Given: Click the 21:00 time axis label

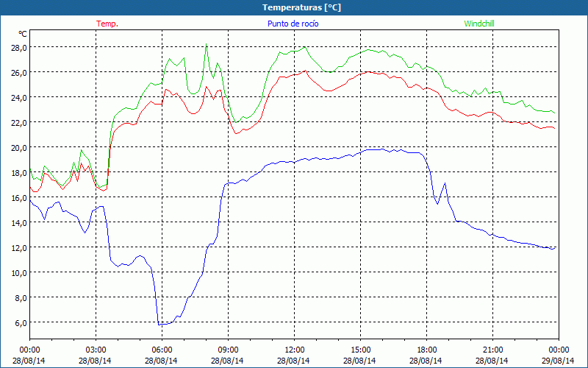Looking at the screenshot, I should [492, 350].
